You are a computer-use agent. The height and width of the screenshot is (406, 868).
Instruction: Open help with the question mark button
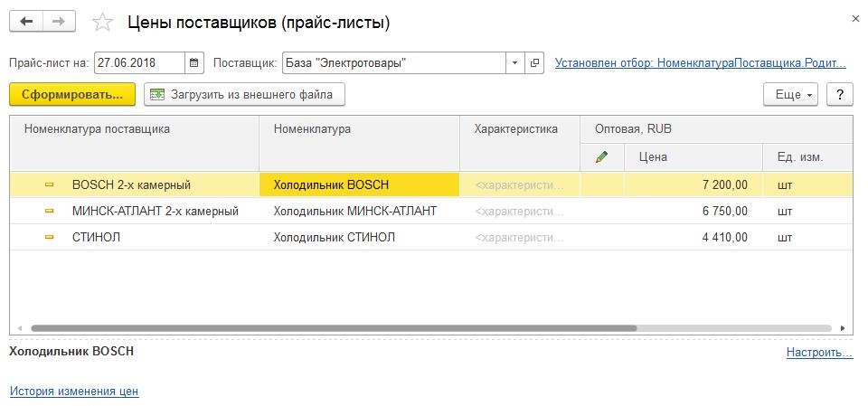[840, 95]
